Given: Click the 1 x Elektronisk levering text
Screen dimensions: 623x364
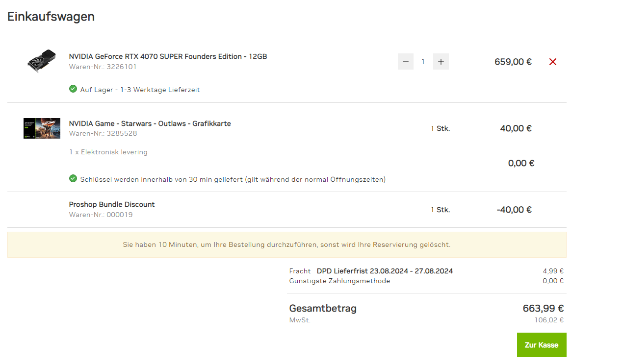Looking at the screenshot, I should [108, 152].
